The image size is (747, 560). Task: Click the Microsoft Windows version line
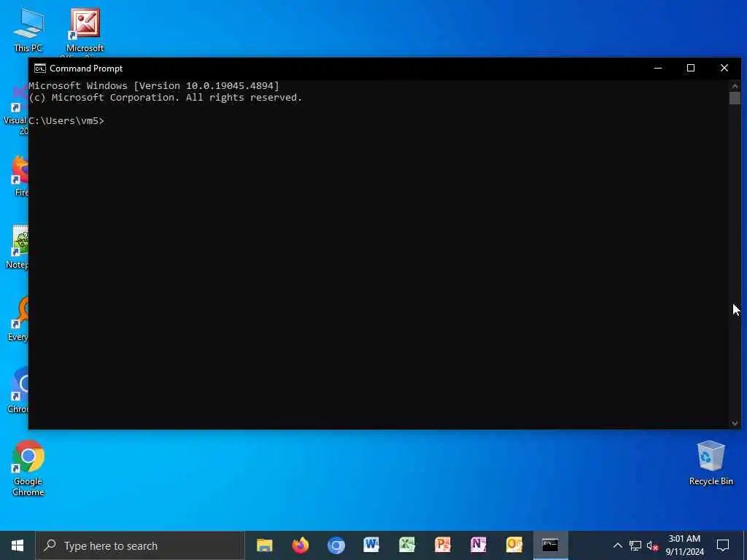click(154, 86)
